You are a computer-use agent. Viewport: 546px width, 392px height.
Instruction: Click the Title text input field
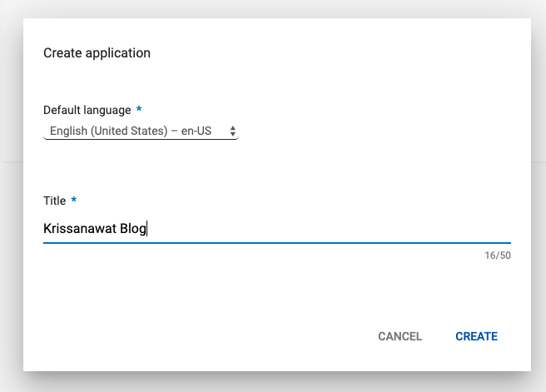point(276,229)
